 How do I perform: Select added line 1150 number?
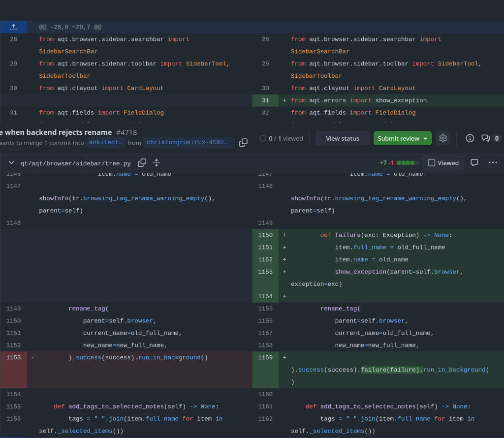(265, 235)
